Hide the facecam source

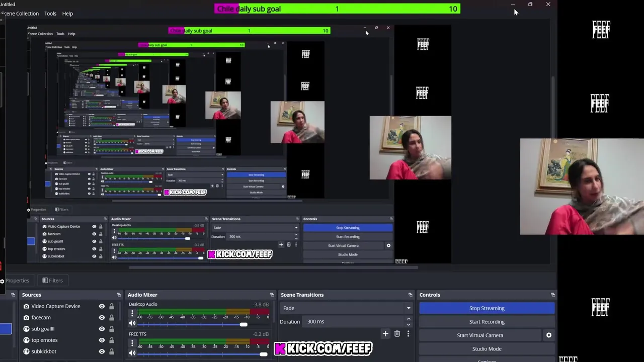pos(102,317)
